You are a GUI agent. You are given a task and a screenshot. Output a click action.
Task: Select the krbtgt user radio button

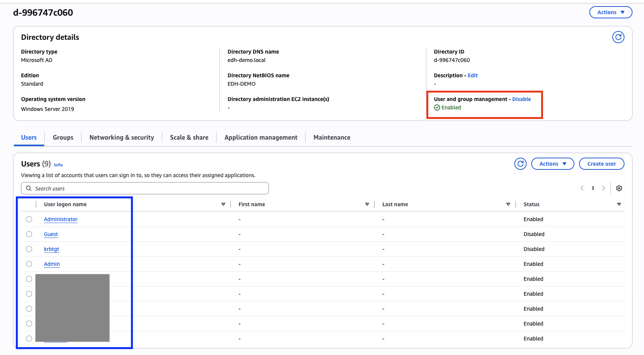[29, 249]
